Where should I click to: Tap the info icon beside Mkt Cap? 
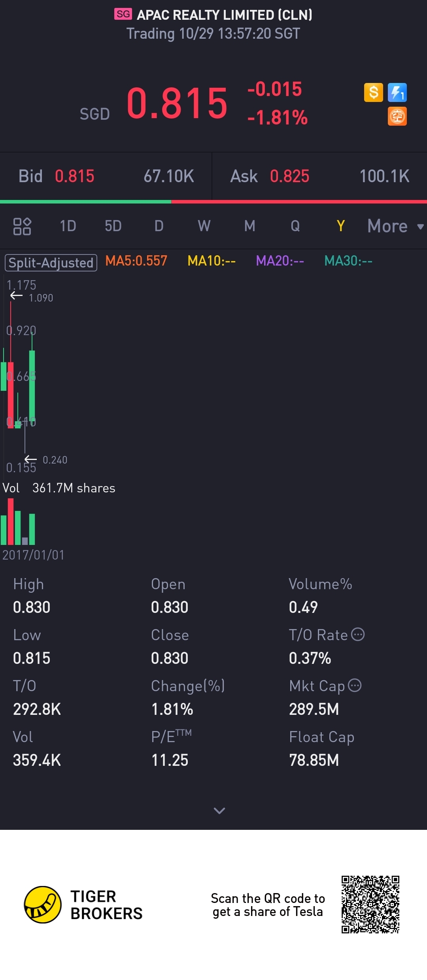pos(355,685)
